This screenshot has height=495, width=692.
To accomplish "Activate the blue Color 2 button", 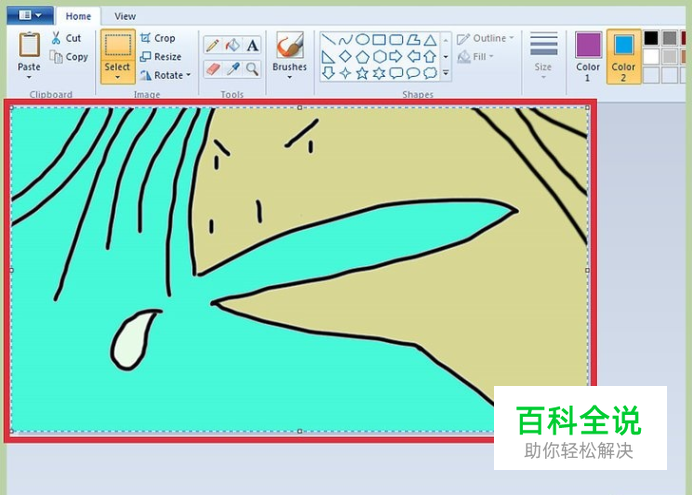I will (623, 56).
